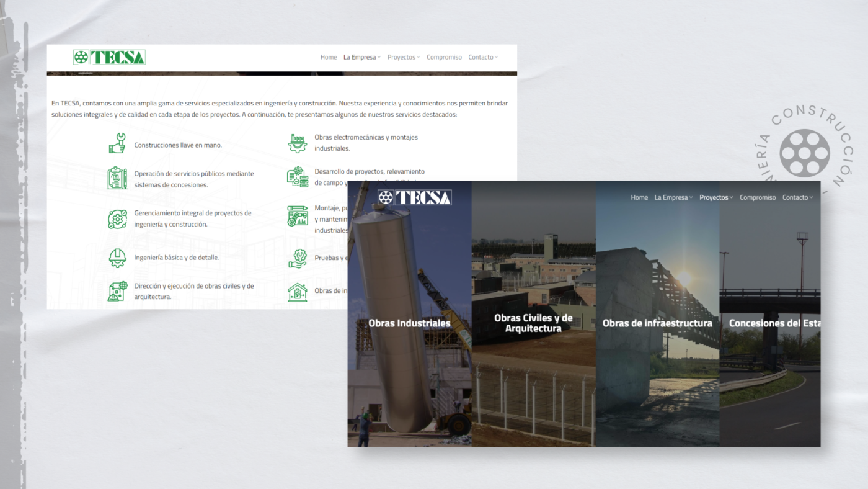This screenshot has height=489, width=868.
Task: Select Compromiso in the dark page menu
Action: (758, 197)
